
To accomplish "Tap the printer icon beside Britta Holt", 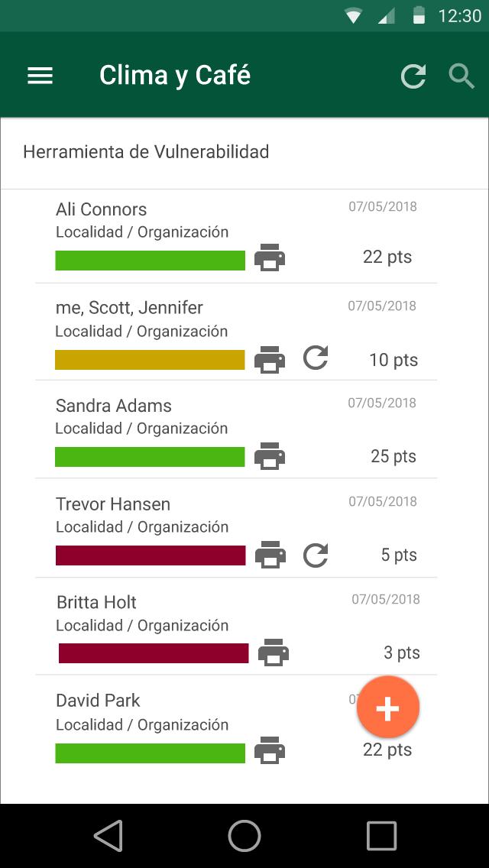I will (273, 653).
